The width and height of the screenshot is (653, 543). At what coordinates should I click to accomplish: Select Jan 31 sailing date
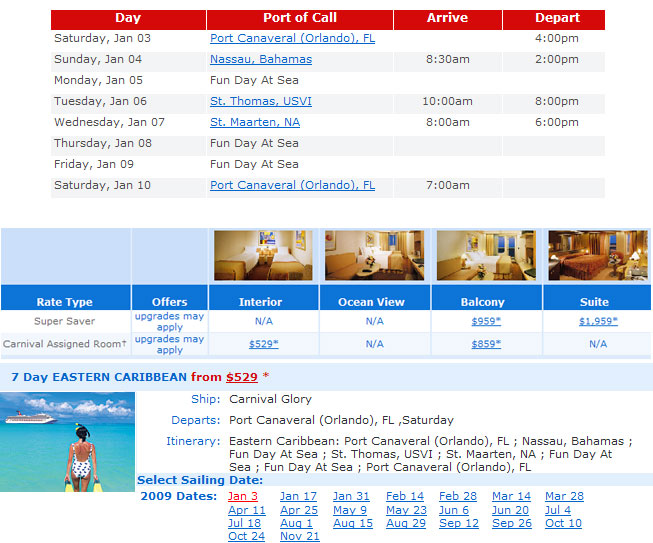pyautogui.click(x=351, y=496)
